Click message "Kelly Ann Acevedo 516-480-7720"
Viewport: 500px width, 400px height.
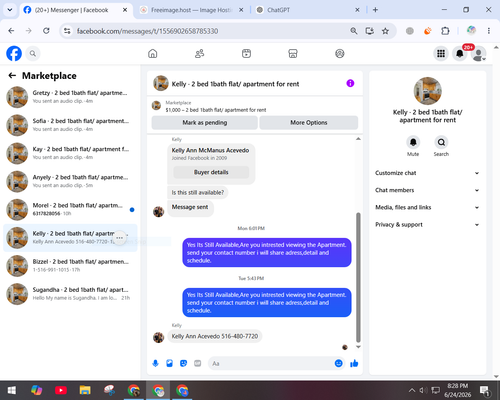tap(215, 336)
